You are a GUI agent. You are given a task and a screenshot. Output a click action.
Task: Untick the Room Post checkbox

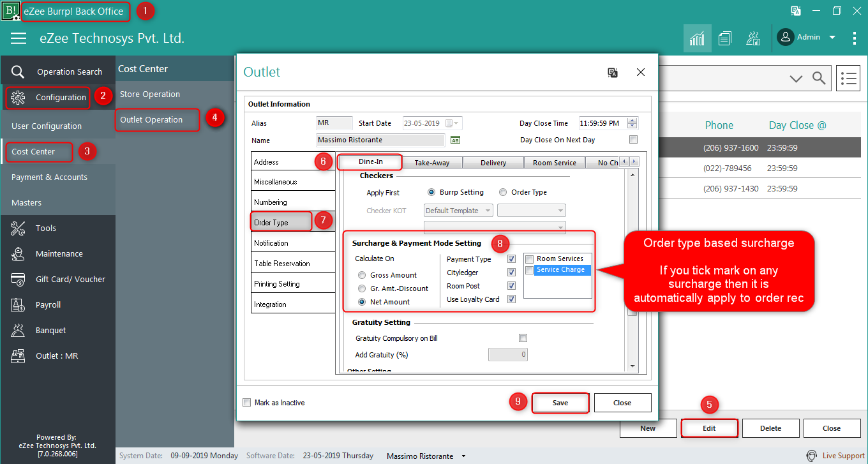tap(511, 286)
